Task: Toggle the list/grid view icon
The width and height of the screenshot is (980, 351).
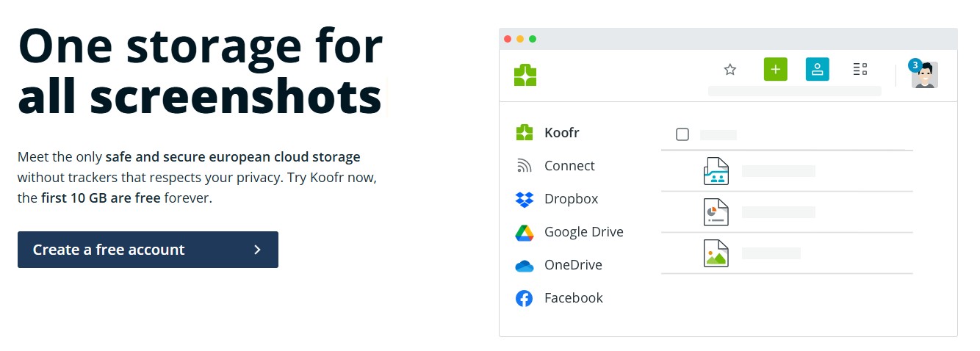Action: 860,70
